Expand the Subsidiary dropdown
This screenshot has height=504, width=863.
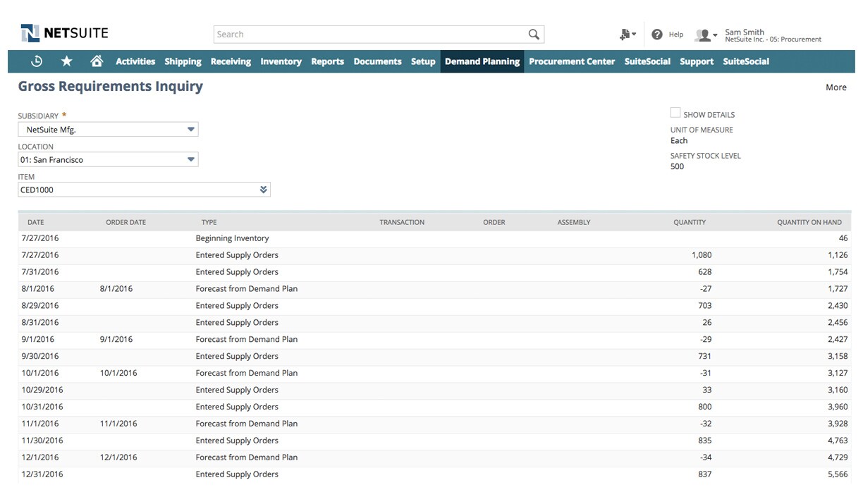pos(190,130)
